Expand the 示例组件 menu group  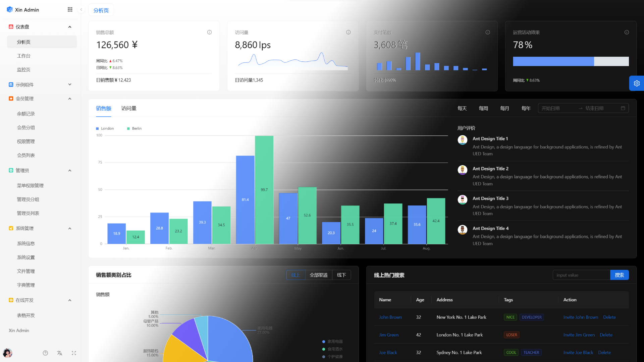70,84
